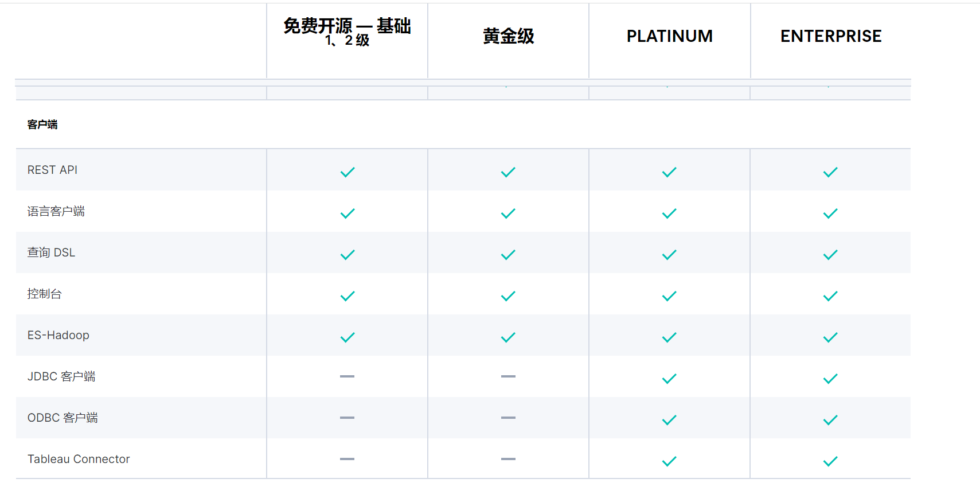Click ODBC 客户端 checkmark under ENTERPRISE
The image size is (980, 498).
pos(830,420)
